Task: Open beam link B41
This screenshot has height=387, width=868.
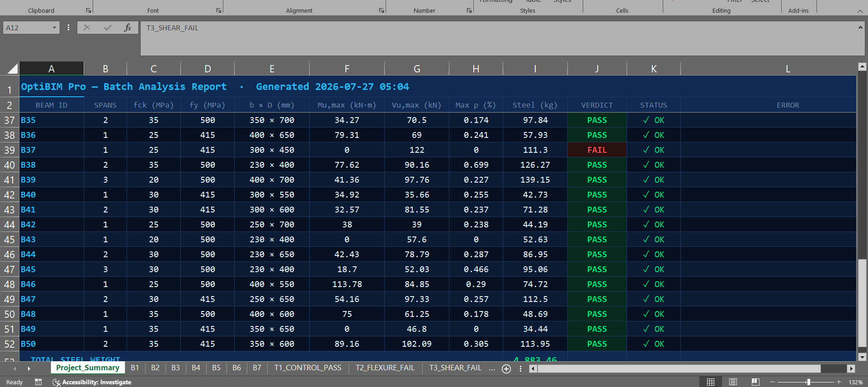Action: click(x=28, y=210)
